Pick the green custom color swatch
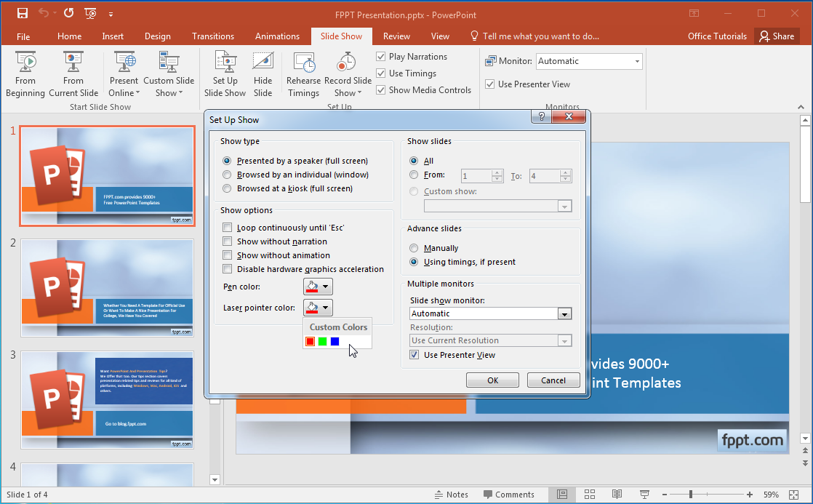Screen dimensions: 813x504 pos(322,341)
